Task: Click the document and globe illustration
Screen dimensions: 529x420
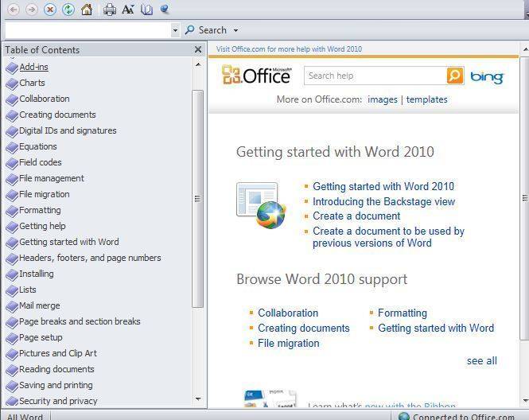Action: coord(261,205)
